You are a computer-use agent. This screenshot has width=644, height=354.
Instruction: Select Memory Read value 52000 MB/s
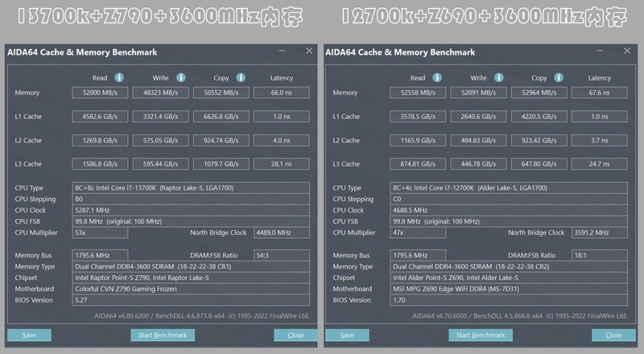click(x=100, y=93)
